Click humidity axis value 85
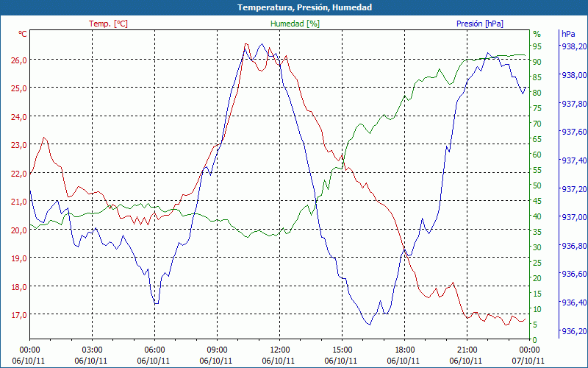The height and width of the screenshot is (368, 588). coord(537,77)
